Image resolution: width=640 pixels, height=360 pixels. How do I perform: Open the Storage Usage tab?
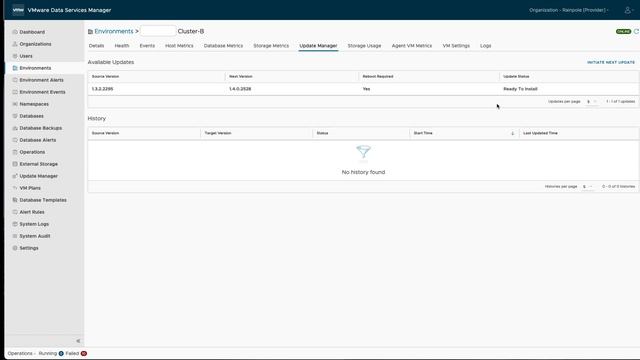tap(364, 46)
